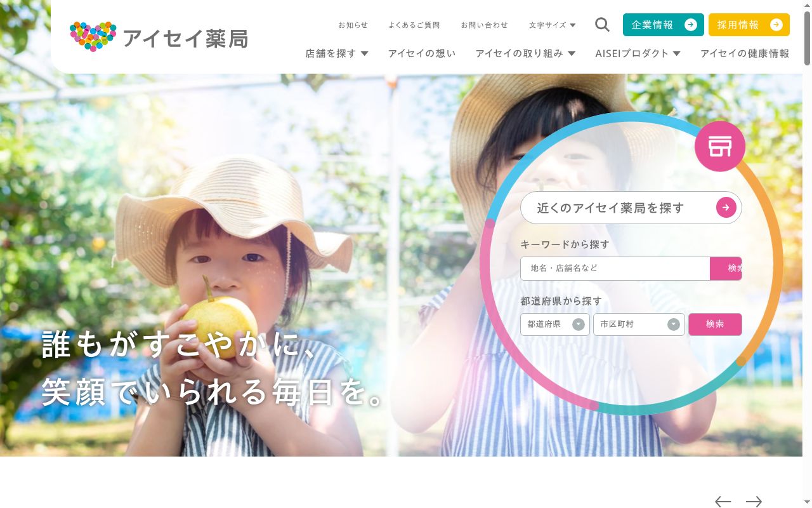
Task: Open the 都道府県 dropdown
Action: click(555, 324)
